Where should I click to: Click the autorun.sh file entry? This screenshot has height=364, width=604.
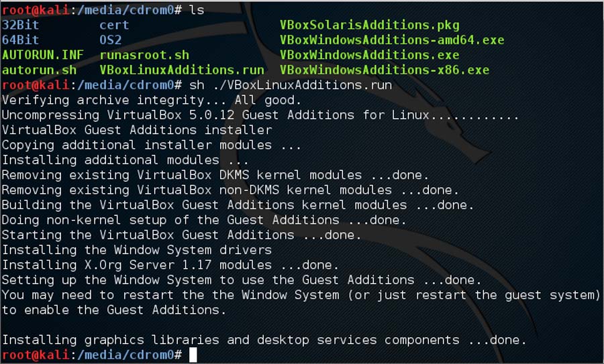39,70
